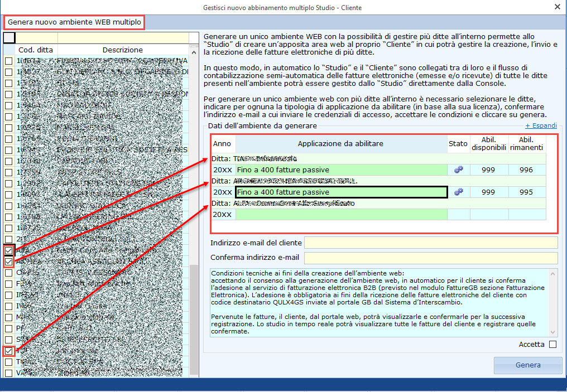This screenshot has width=567, height=392.
Task: Click the conditions text scroll-down arrow
Action: (x=552, y=332)
